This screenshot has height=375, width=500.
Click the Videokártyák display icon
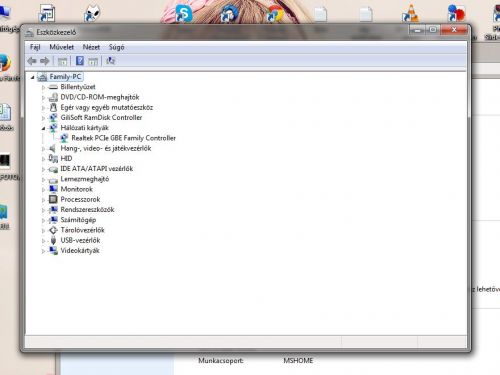pyautogui.click(x=53, y=251)
